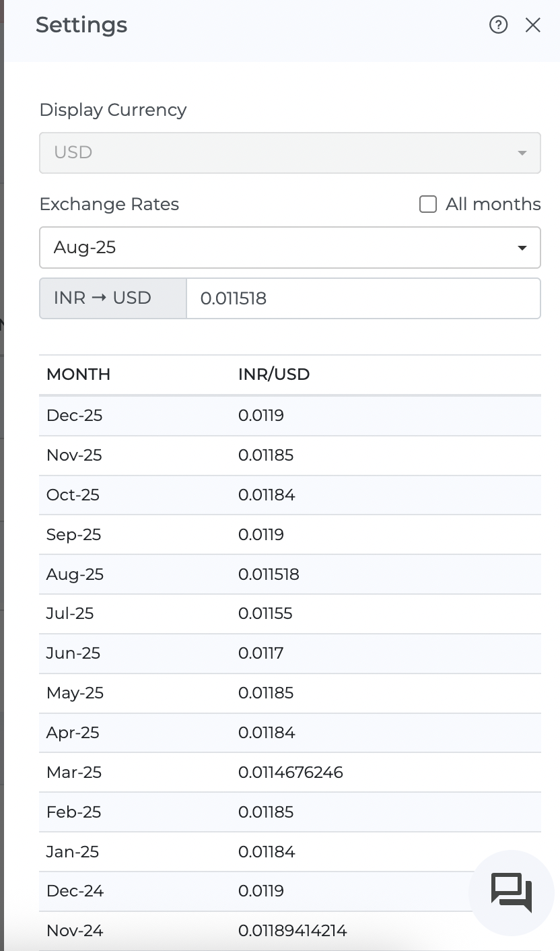Click the MONTH column header
560x951 pixels.
tap(78, 374)
